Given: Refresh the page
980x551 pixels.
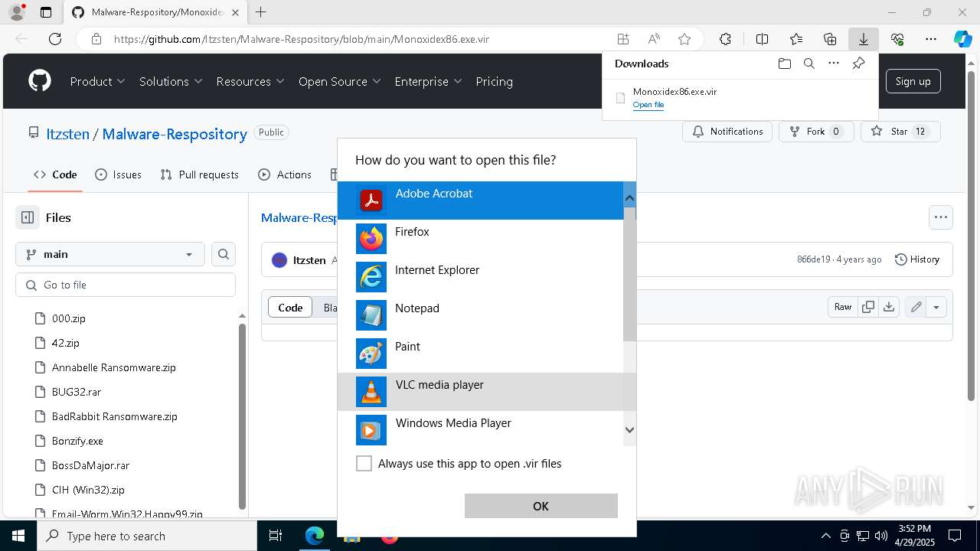Looking at the screenshot, I should [55, 39].
